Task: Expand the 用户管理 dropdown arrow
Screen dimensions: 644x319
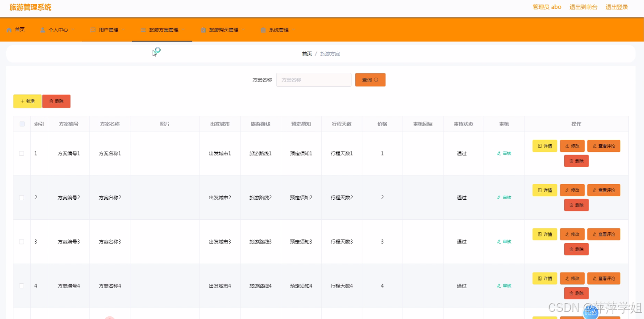Action: [x=124, y=30]
